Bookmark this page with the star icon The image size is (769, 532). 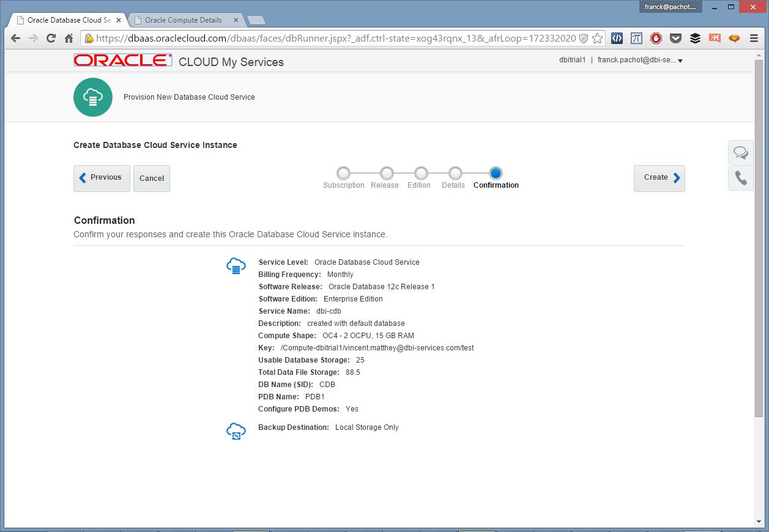(597, 38)
